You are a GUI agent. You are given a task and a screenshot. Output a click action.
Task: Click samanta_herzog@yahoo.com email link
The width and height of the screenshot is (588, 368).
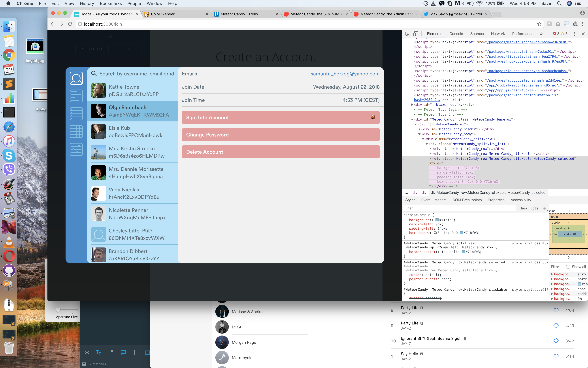tap(345, 74)
